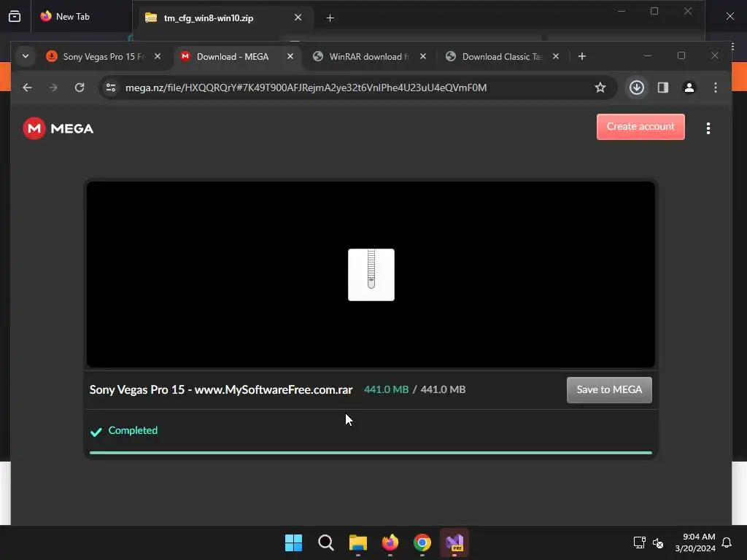
Task: Close the WinRAR download tab
Action: click(x=422, y=56)
